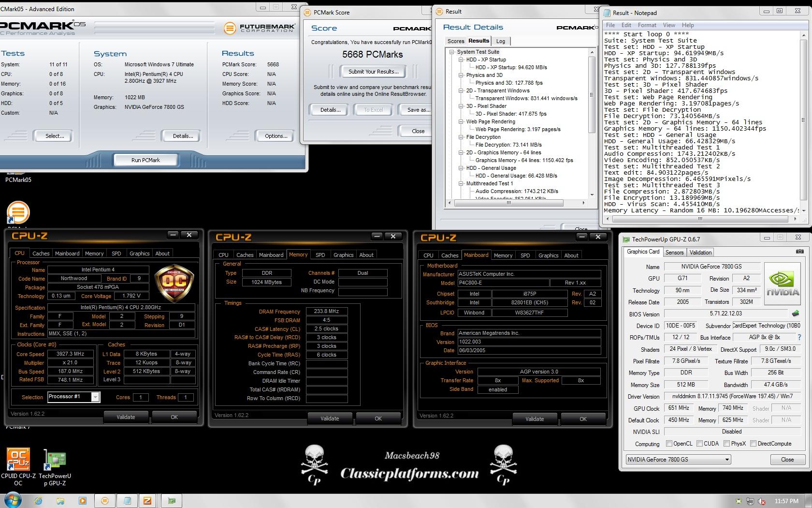
Task: Click the Result window title bar icon
Action: point(439,11)
